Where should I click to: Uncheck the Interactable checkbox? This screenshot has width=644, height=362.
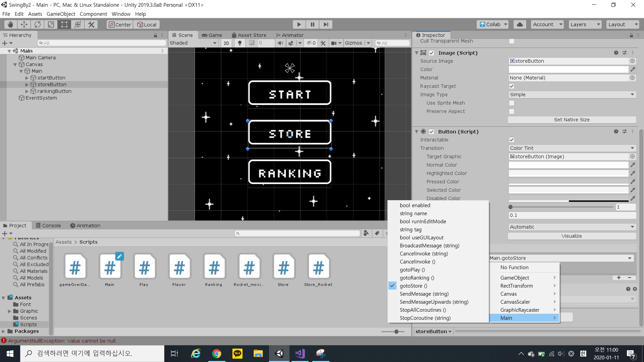click(512, 140)
